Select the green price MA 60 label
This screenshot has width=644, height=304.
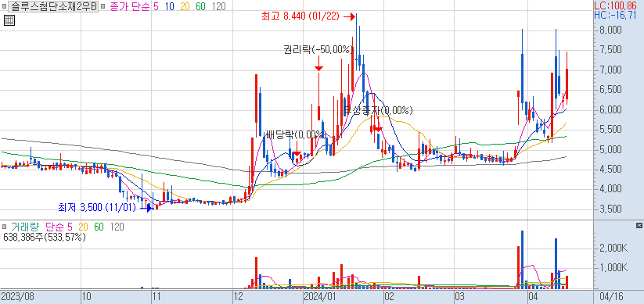tap(200, 7)
